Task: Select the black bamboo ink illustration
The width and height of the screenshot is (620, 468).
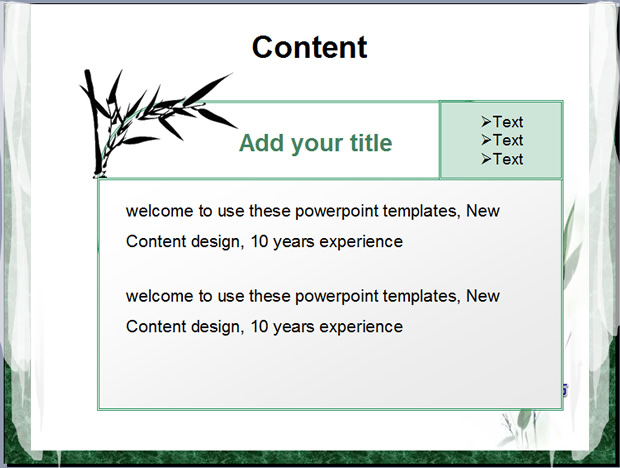Action: [158, 123]
